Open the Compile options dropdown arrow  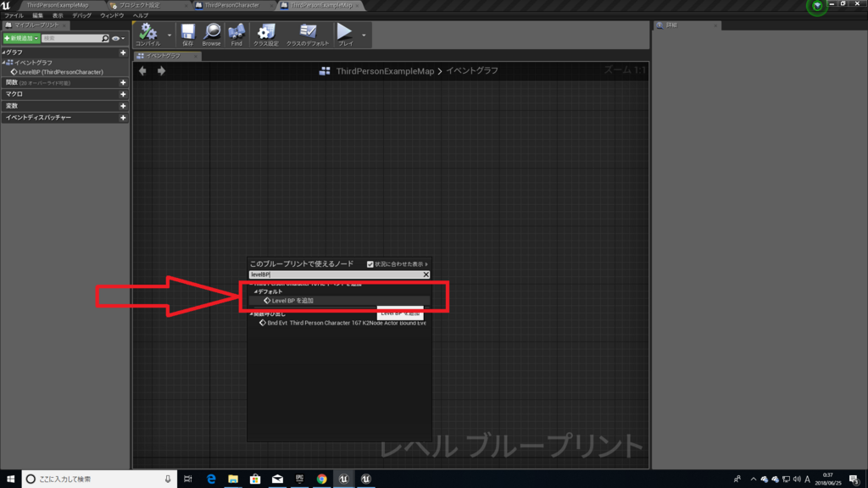tap(170, 35)
